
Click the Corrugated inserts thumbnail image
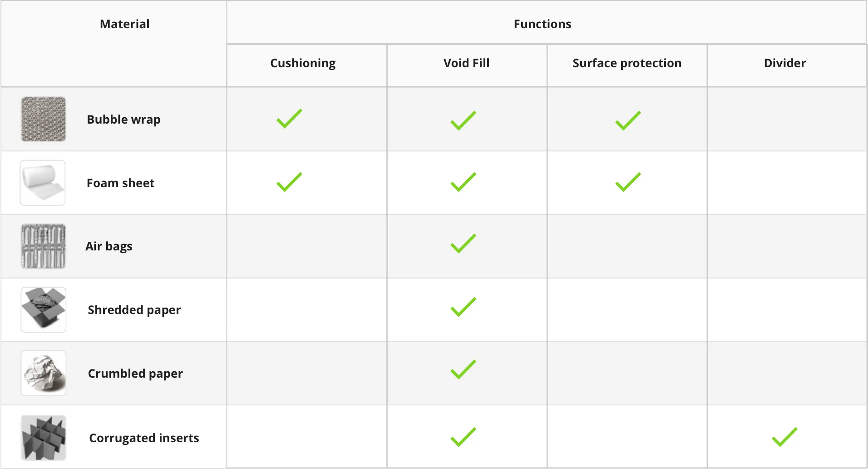coord(44,438)
